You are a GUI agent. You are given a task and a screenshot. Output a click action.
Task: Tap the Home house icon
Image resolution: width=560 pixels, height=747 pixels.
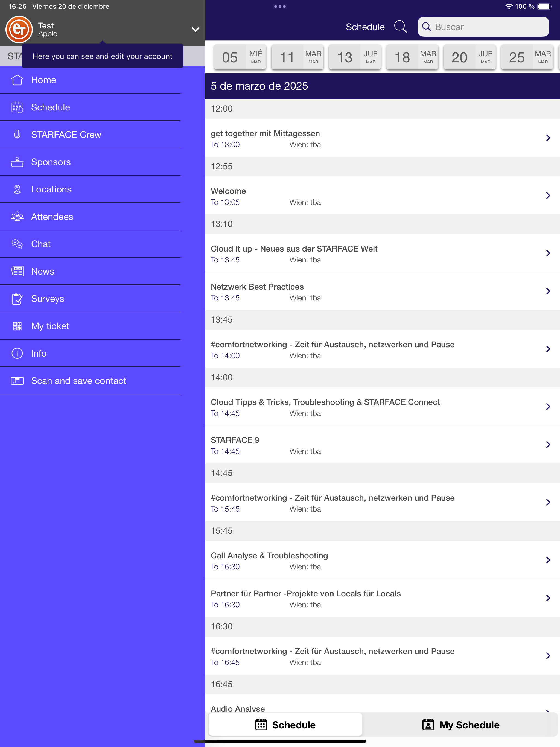17,80
